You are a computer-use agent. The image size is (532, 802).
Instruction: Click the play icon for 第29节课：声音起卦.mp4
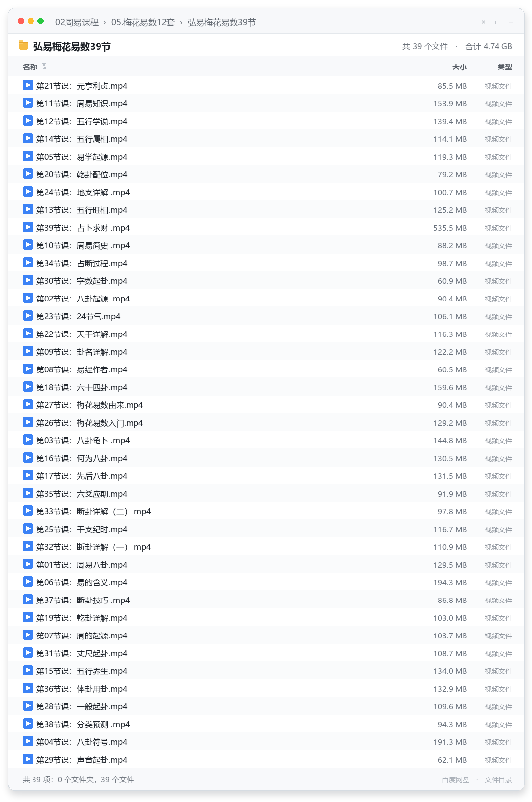pyautogui.click(x=28, y=759)
